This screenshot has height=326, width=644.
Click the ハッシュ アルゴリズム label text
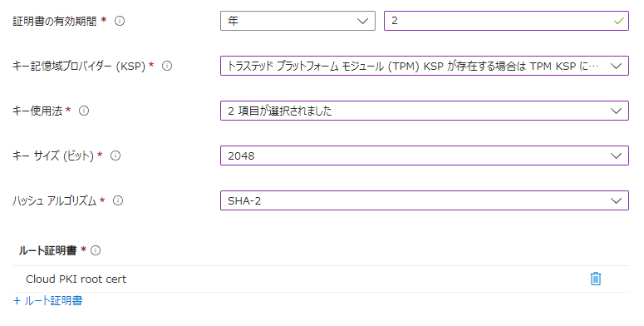54,200
